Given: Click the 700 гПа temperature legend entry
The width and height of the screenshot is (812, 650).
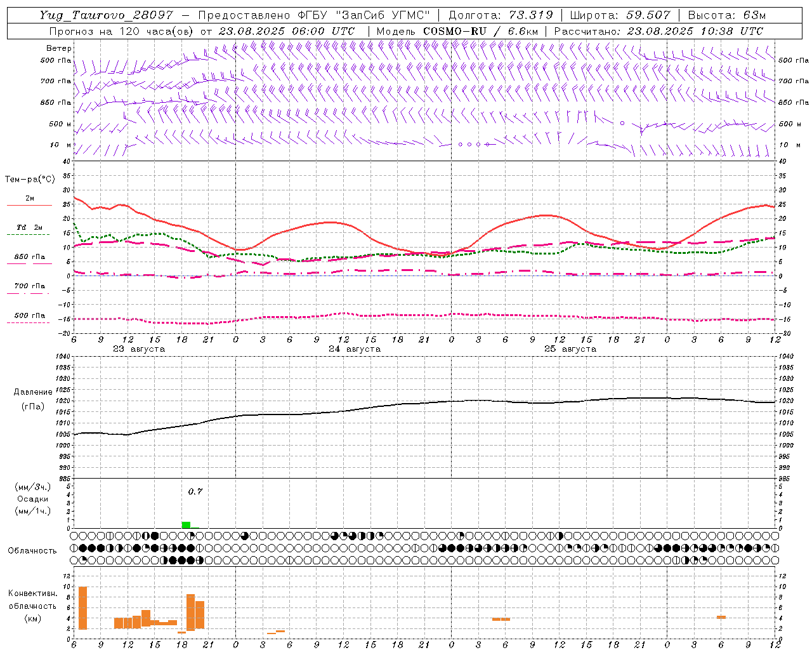Looking at the screenshot, I should coord(29,286).
